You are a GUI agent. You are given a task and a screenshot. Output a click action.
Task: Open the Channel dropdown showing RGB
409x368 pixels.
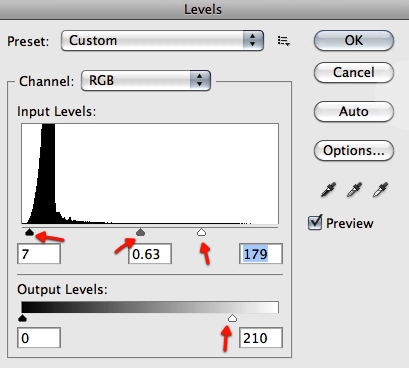[x=146, y=80]
